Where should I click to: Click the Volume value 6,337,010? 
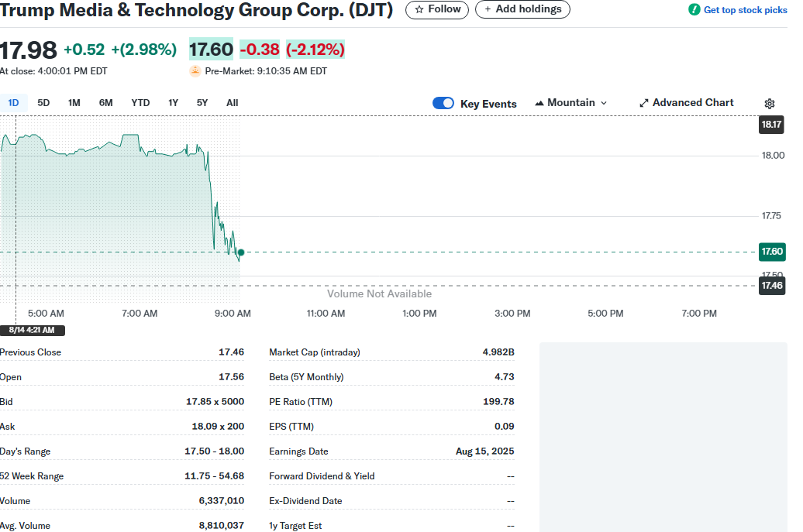[222, 501]
